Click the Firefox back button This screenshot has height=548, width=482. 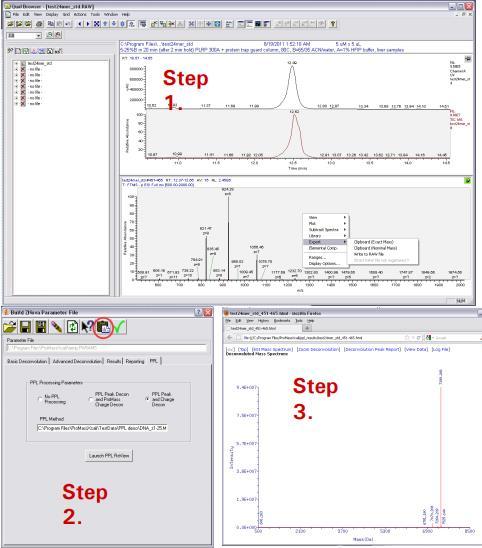point(229,338)
